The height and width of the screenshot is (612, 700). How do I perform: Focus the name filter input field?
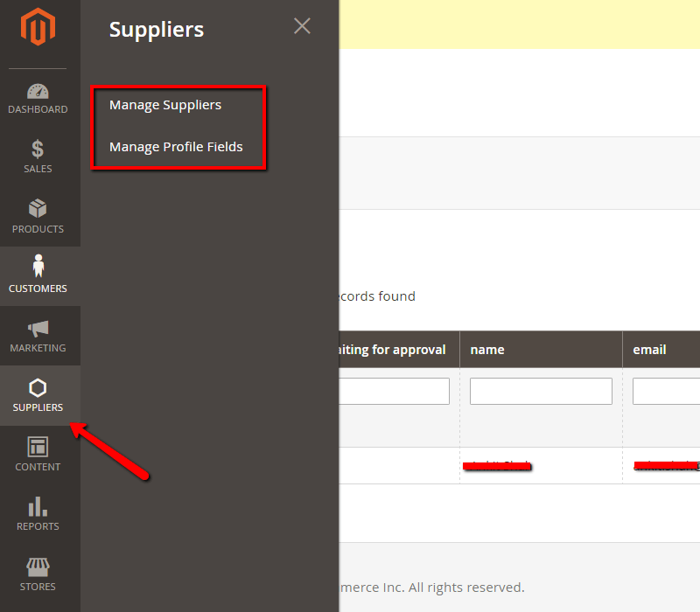(x=541, y=391)
